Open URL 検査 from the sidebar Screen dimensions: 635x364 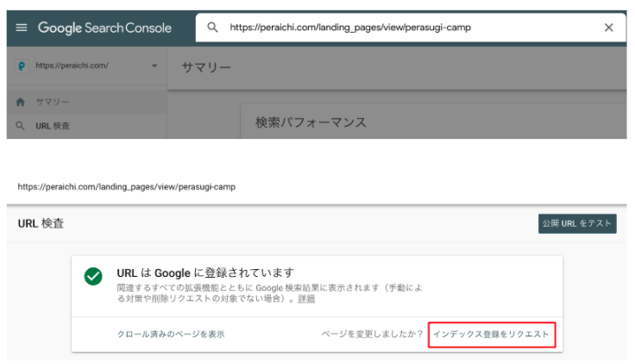tap(53, 126)
